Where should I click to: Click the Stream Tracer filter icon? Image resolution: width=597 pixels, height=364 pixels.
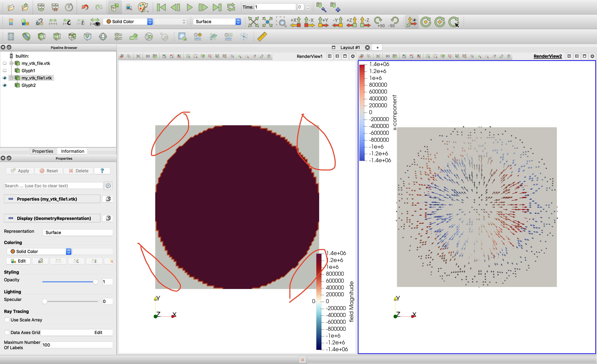pos(118,37)
